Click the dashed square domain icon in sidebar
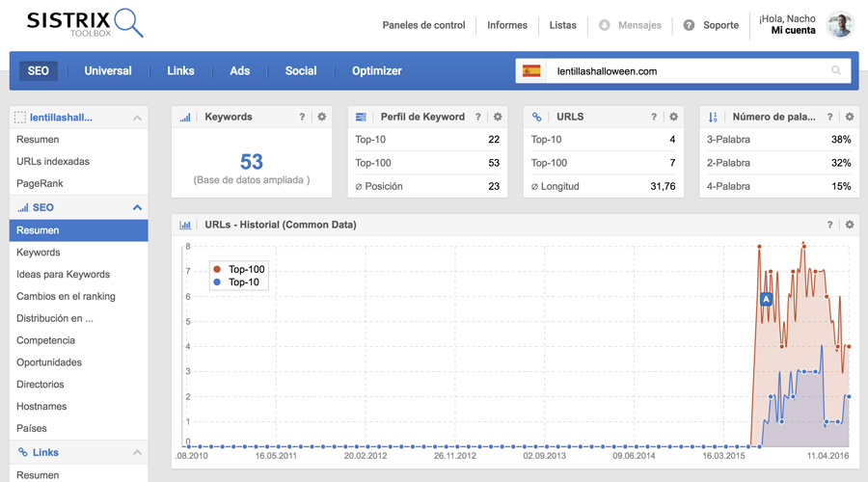The width and height of the screenshot is (868, 482). [x=20, y=118]
